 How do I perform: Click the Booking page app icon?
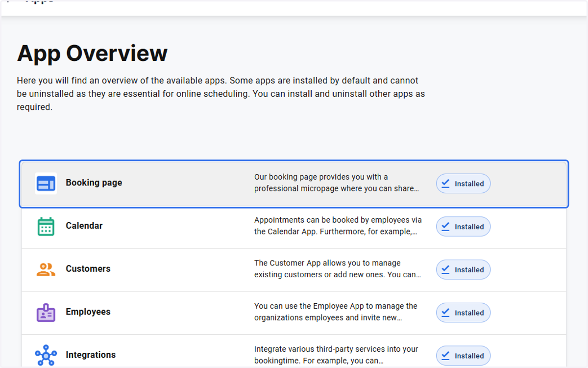46,184
